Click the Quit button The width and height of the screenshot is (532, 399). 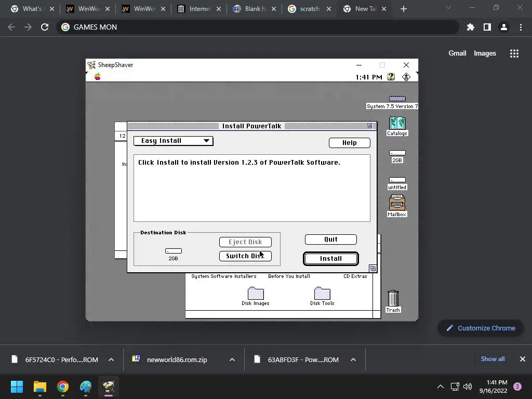click(x=331, y=240)
